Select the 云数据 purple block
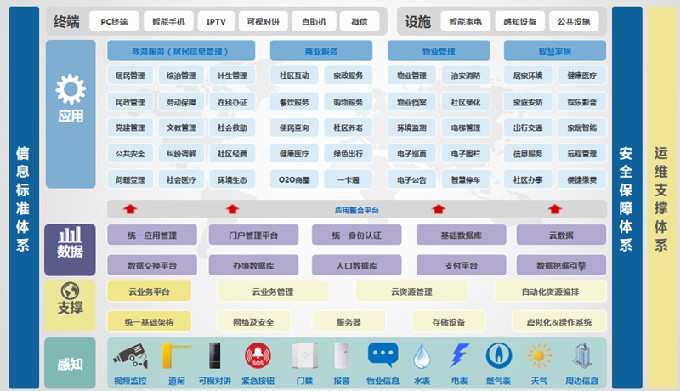 coord(561,235)
